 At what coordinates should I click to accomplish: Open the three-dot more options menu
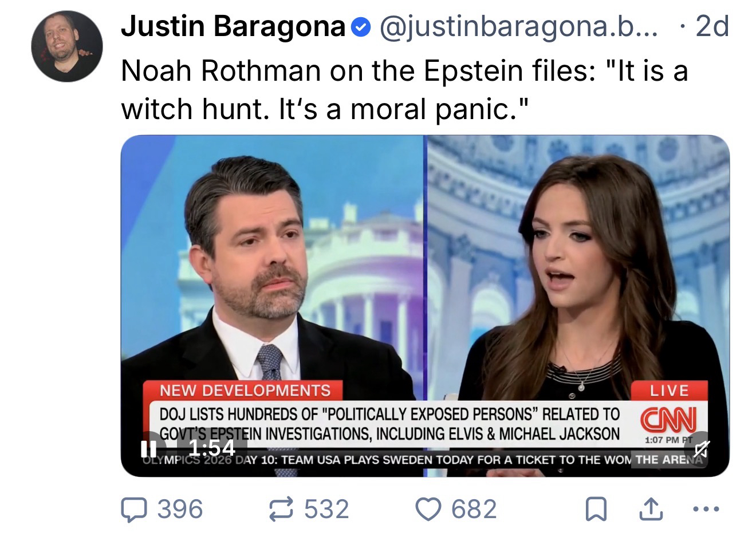click(x=704, y=509)
